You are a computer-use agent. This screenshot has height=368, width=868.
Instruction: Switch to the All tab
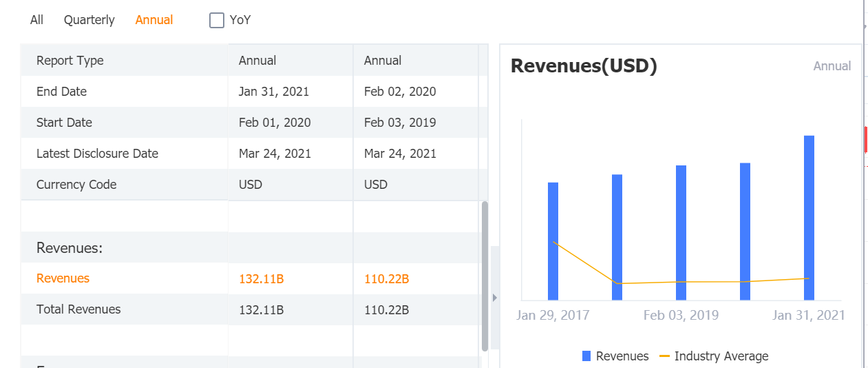pos(36,20)
